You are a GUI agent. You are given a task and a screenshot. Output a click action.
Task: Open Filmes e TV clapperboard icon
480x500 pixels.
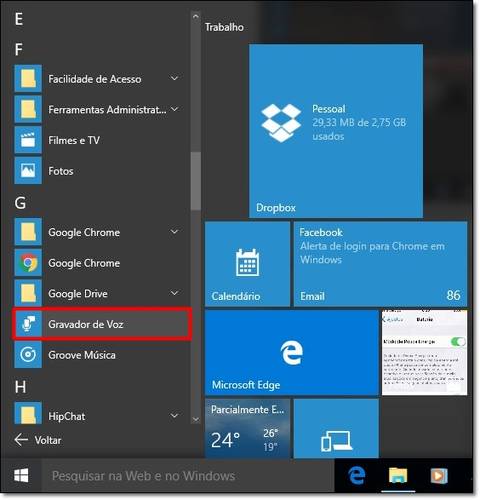pyautogui.click(x=28, y=140)
